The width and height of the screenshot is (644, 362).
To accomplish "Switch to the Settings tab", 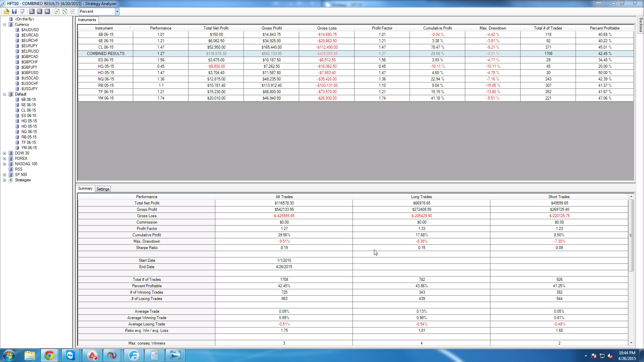I will coord(103,189).
